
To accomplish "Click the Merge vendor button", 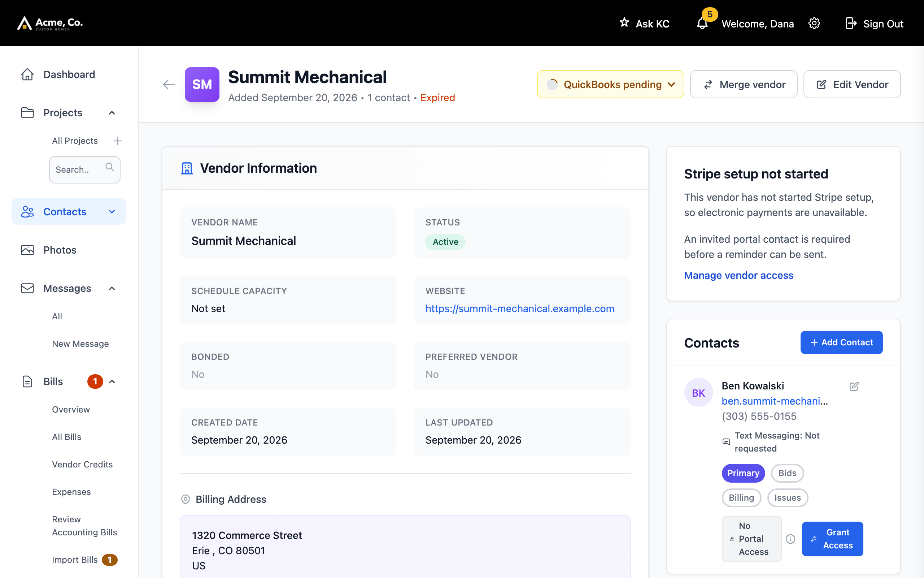I will [x=744, y=84].
